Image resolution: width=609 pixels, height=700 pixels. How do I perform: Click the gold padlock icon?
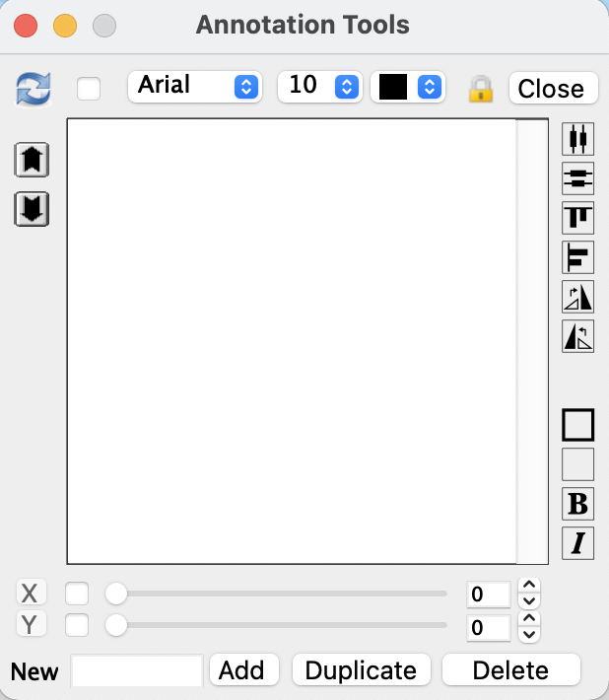pos(481,89)
